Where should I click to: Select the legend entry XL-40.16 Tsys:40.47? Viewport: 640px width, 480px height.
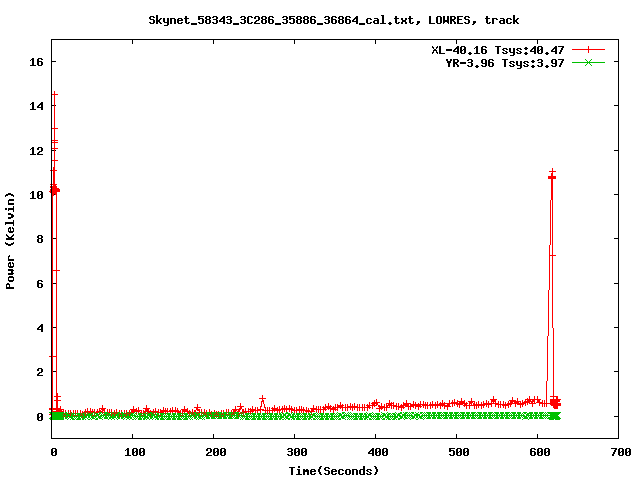click(498, 50)
